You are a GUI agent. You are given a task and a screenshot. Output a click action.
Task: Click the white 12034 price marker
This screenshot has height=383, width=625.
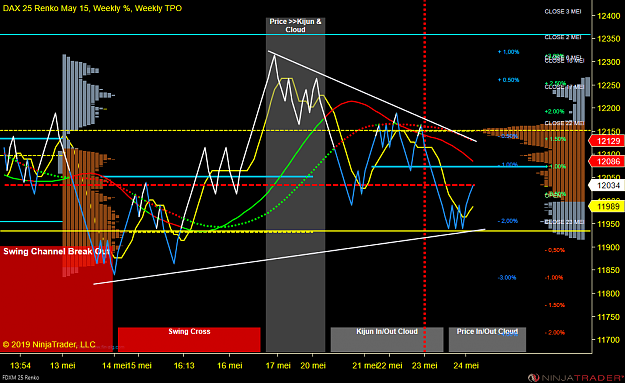tap(607, 185)
